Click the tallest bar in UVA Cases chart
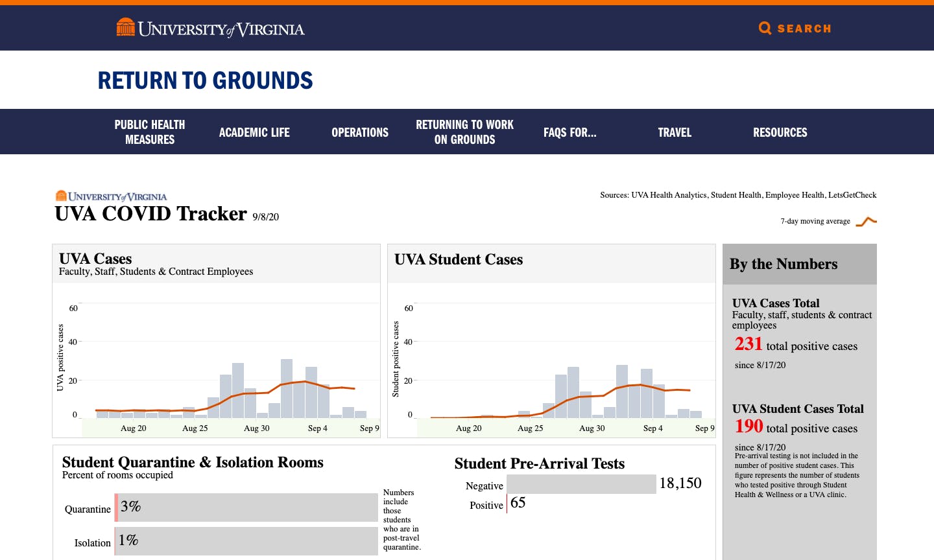 tap(285, 386)
